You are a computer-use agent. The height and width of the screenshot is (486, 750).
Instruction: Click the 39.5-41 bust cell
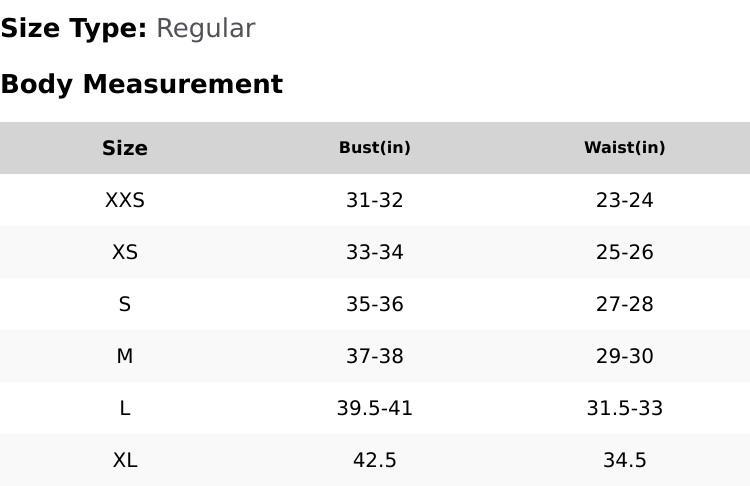click(x=375, y=408)
